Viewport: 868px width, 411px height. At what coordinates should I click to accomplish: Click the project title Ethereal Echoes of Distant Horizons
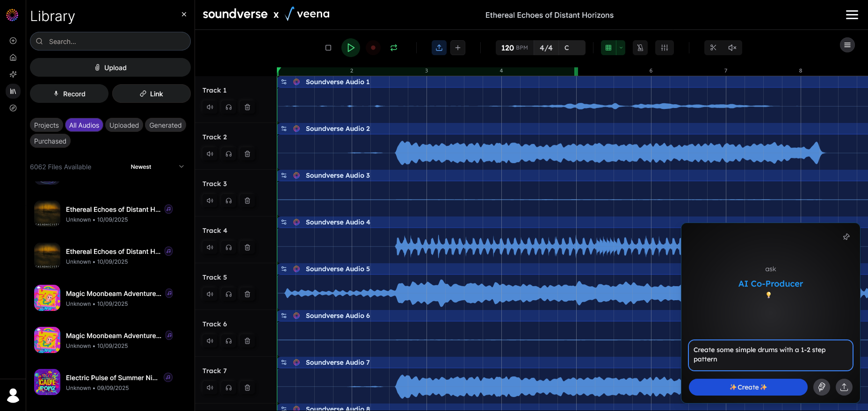550,15
